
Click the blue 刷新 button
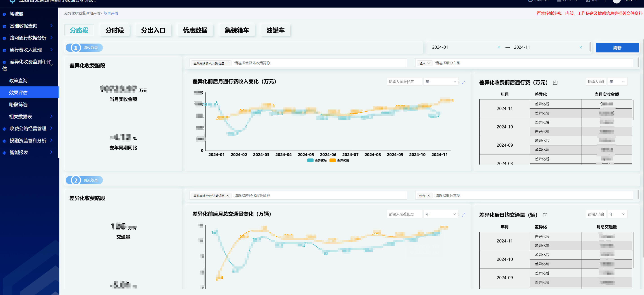pyautogui.click(x=617, y=48)
